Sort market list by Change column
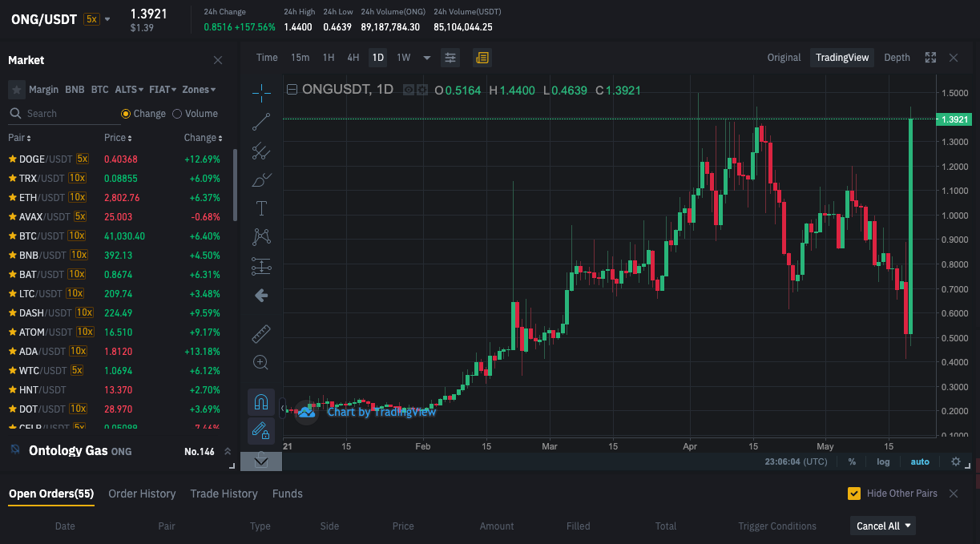The width and height of the screenshot is (980, 544). tap(204, 138)
